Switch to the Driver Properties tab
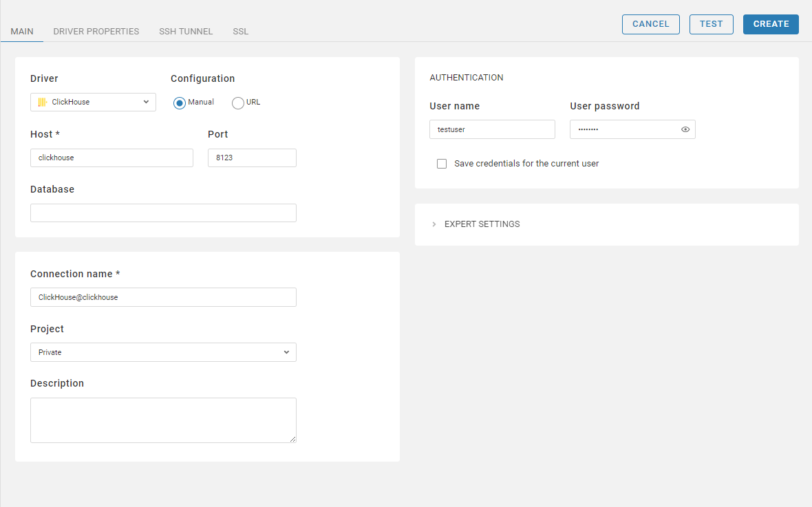The width and height of the screenshot is (812, 507). pos(96,32)
